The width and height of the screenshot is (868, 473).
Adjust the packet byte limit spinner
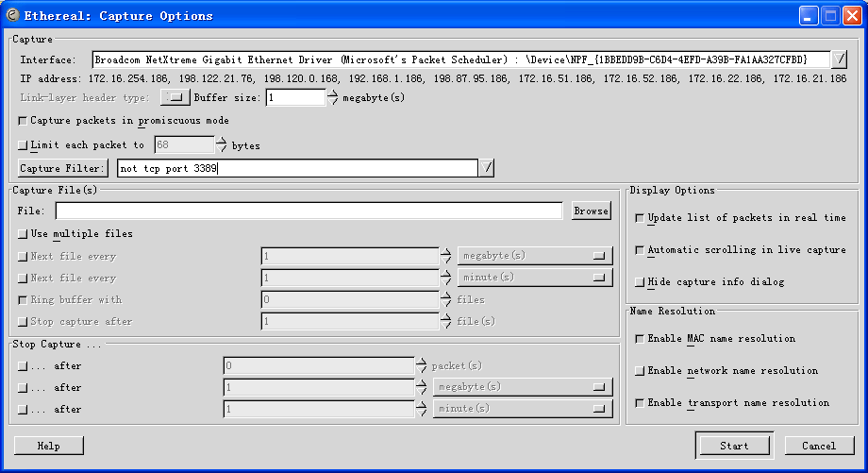pos(222,145)
